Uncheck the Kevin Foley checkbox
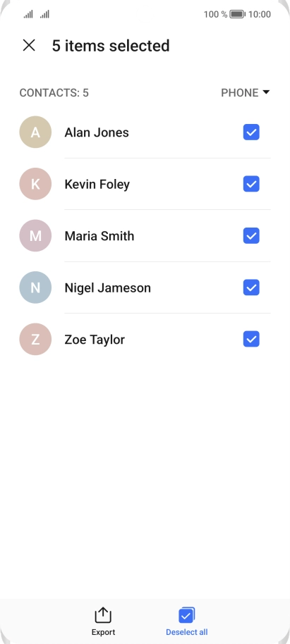Viewport: 290px width, 644px height. tap(251, 184)
